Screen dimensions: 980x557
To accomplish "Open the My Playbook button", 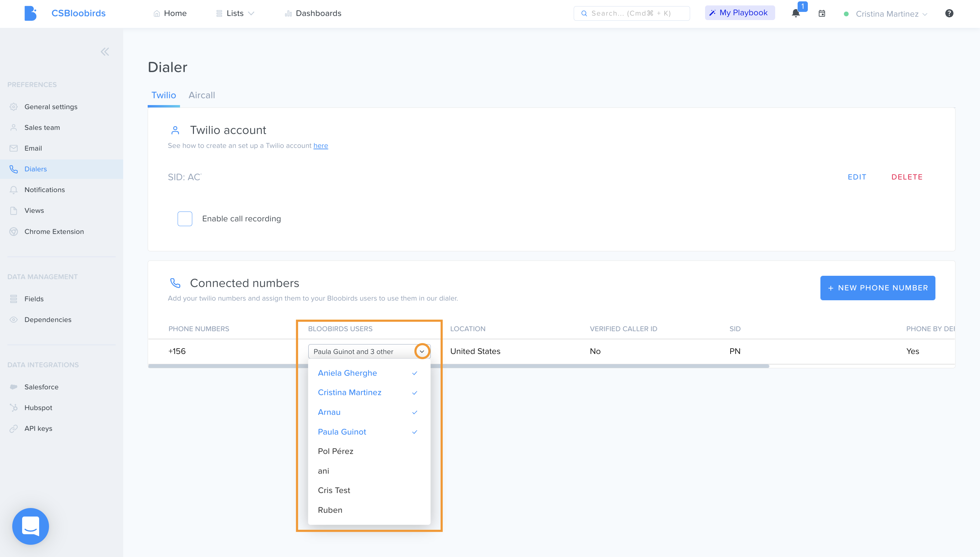I will pos(740,13).
